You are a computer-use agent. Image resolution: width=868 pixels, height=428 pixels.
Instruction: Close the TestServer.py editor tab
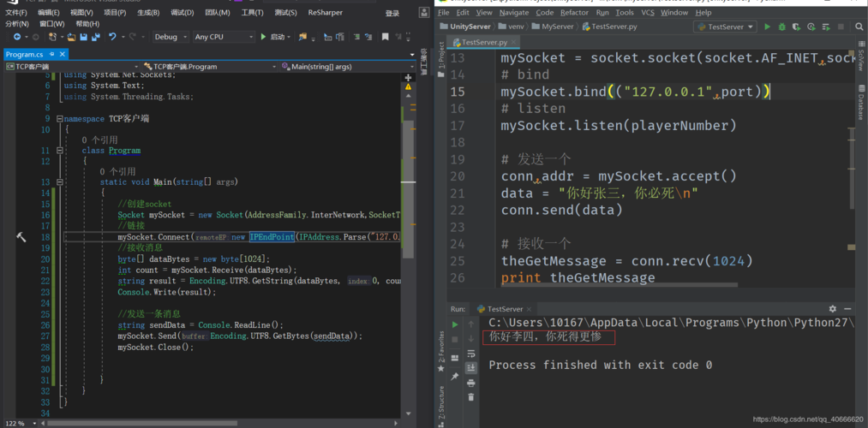pos(516,43)
